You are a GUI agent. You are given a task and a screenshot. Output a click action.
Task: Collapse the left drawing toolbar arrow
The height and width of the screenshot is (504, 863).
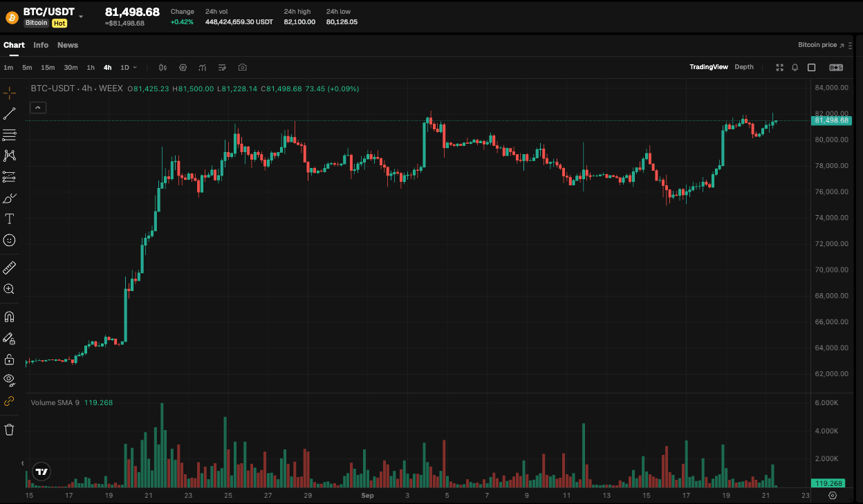(24, 463)
